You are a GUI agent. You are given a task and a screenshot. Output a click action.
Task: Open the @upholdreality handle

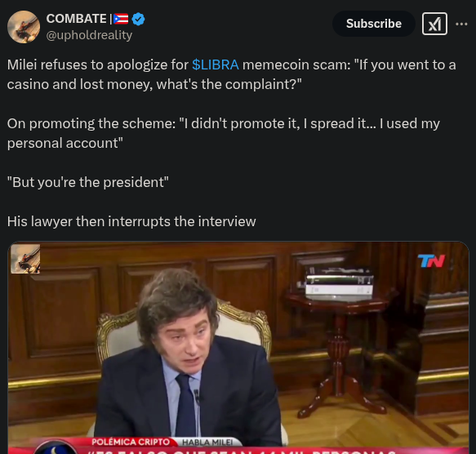[89, 35]
